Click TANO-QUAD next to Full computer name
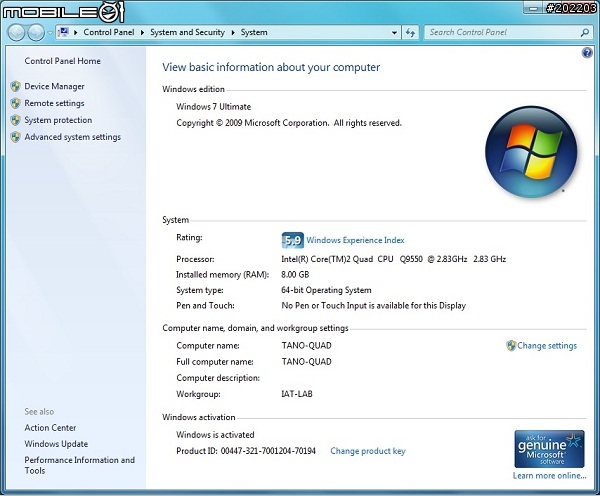This screenshot has height=496, width=600. tap(307, 362)
